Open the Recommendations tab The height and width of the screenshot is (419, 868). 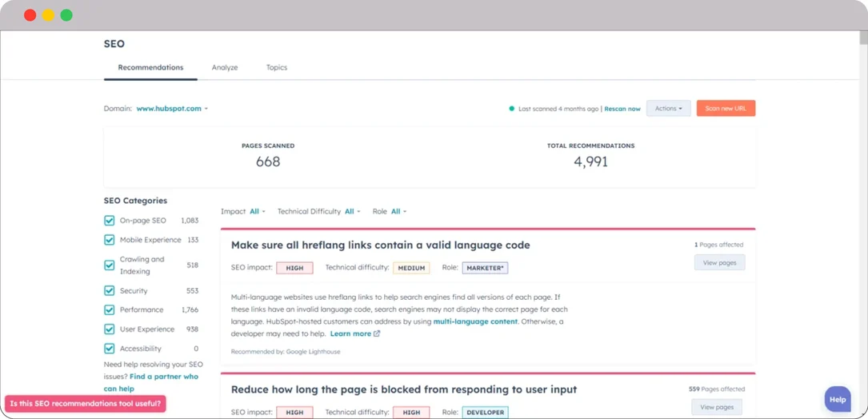(150, 67)
